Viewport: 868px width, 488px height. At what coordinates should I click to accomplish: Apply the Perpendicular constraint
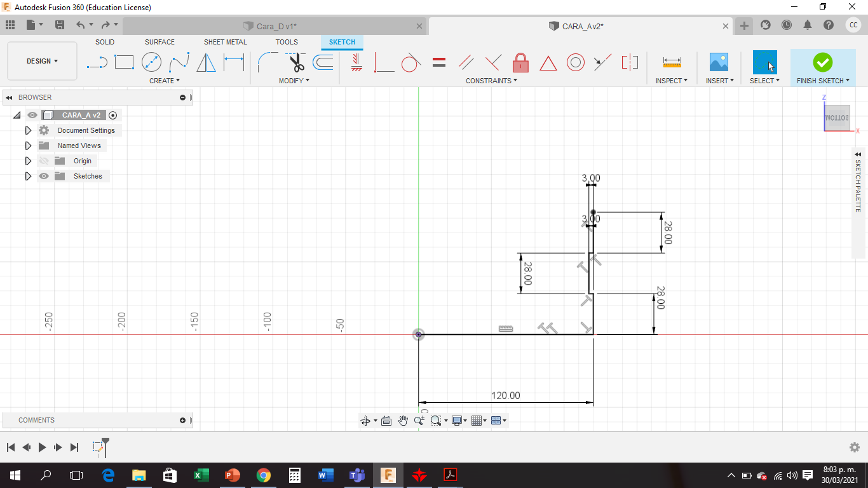pyautogui.click(x=493, y=62)
